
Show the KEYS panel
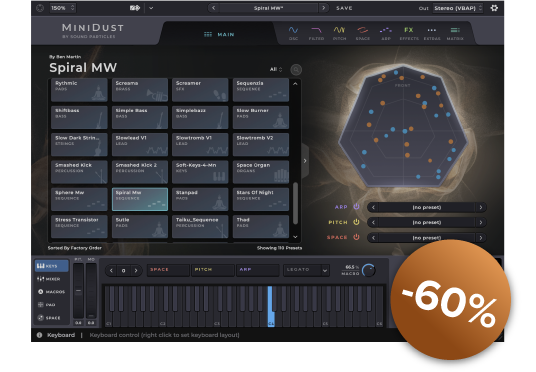coord(51,266)
